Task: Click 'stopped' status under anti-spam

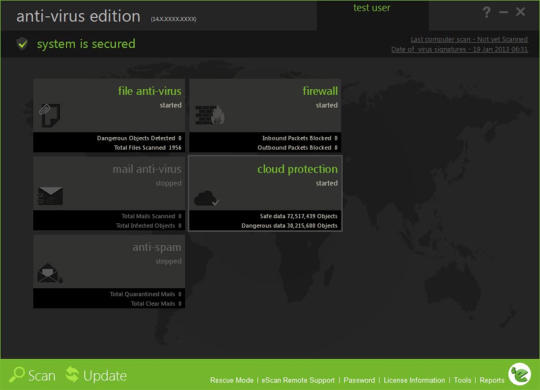Action: [x=168, y=261]
